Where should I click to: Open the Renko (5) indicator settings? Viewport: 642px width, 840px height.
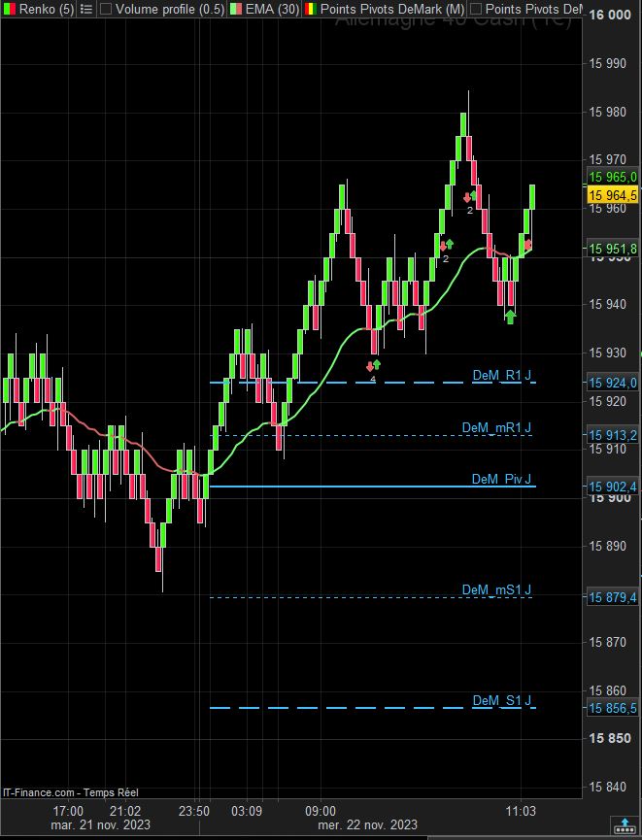pyautogui.click(x=47, y=9)
